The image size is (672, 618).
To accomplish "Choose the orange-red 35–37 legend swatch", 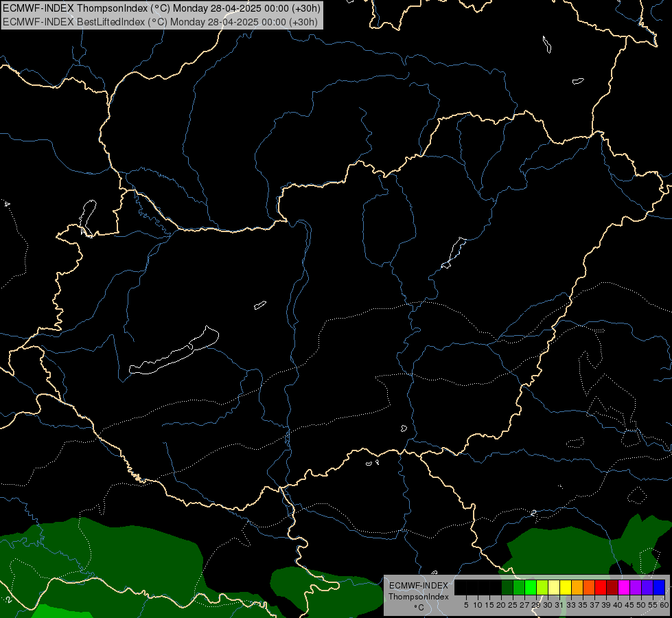I will tap(589, 587).
